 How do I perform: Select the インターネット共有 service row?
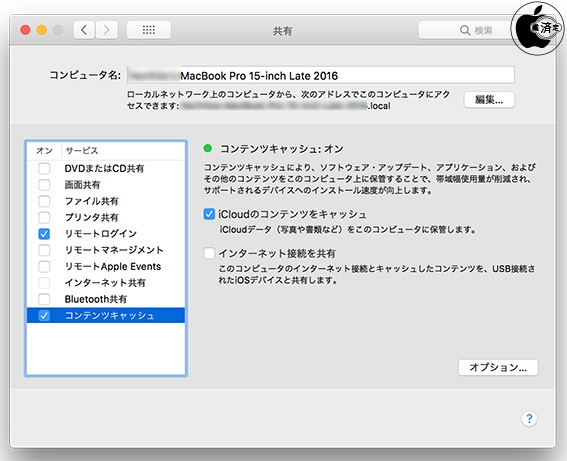(106, 283)
